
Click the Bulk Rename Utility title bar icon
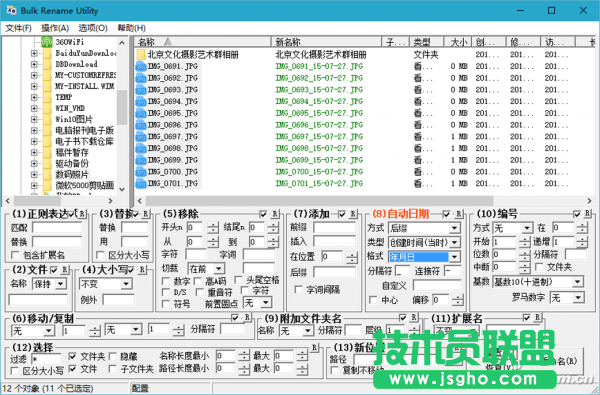(x=11, y=10)
